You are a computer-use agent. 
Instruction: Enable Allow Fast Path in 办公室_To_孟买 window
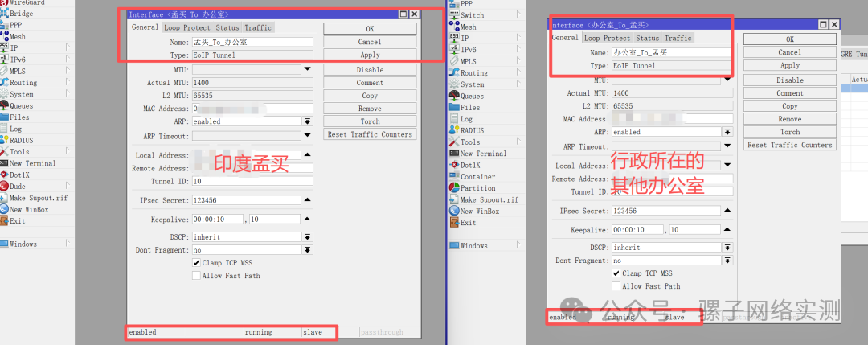(616, 285)
